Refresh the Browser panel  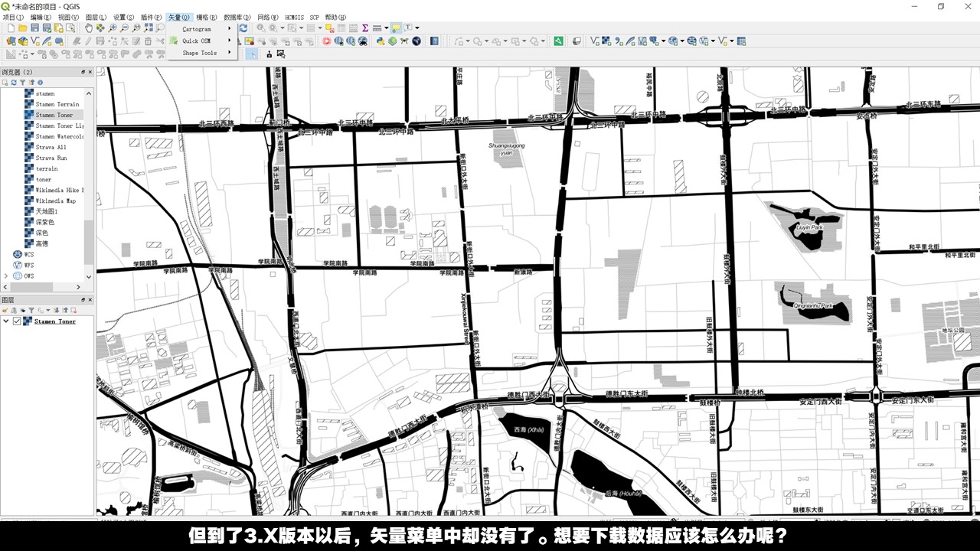tap(13, 82)
